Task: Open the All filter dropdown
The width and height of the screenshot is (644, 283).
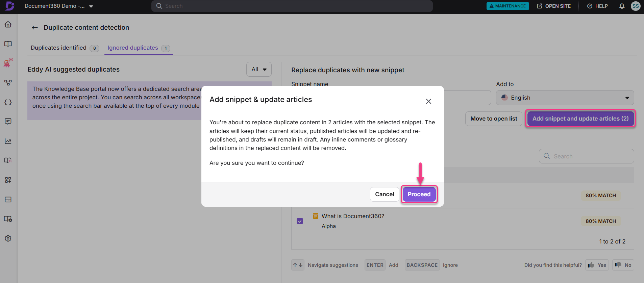Action: click(x=259, y=69)
